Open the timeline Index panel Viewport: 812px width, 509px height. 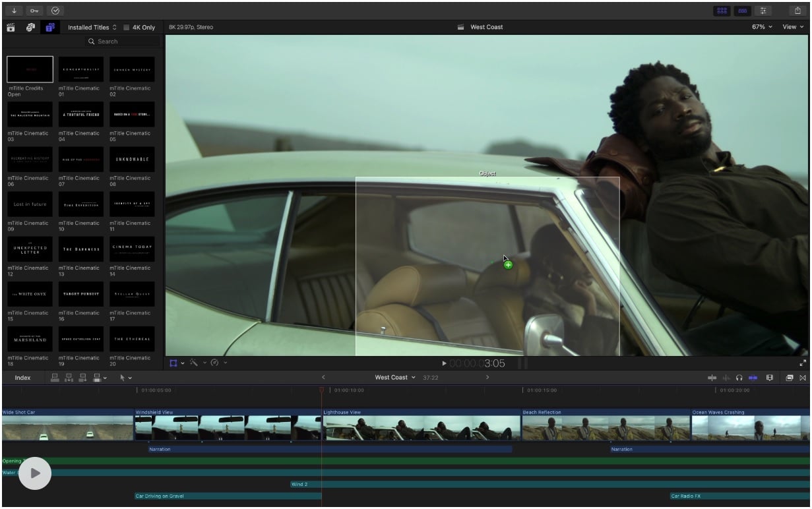tap(22, 378)
